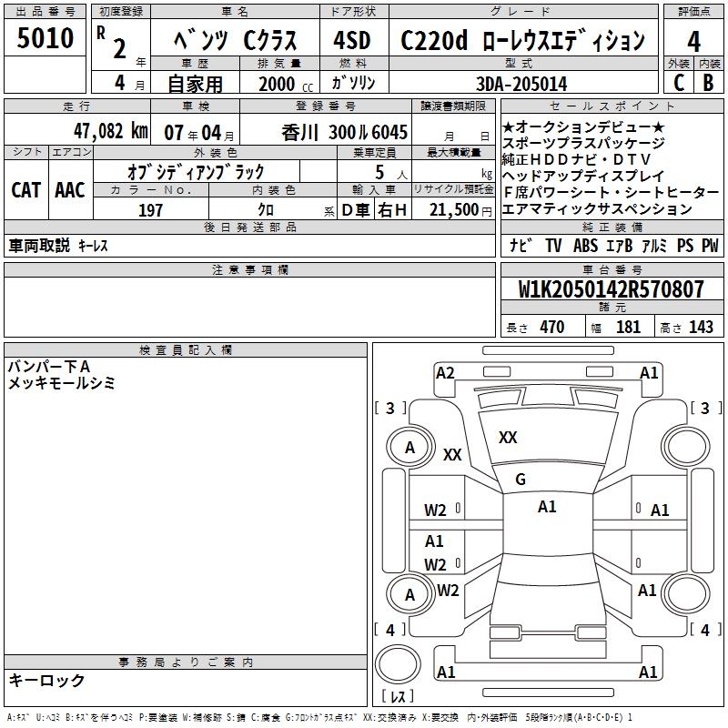Click the air conditioner value "AAC"

pyautogui.click(x=70, y=190)
